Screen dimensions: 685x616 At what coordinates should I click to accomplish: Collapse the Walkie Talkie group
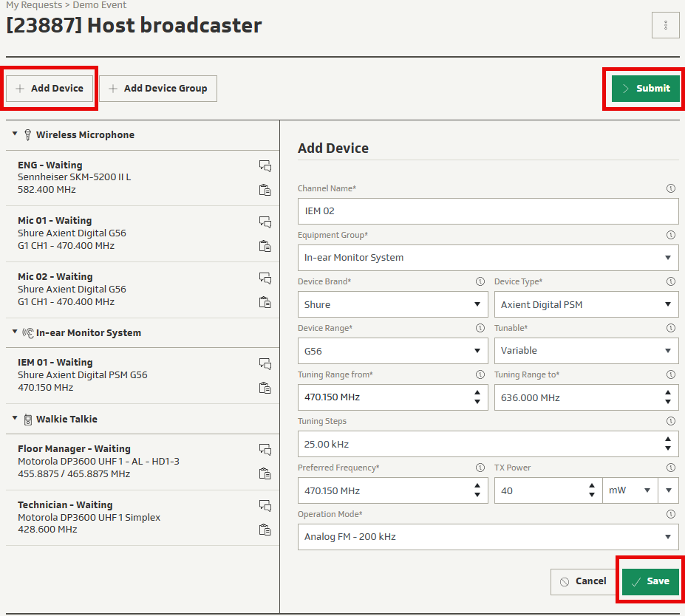pos(15,419)
